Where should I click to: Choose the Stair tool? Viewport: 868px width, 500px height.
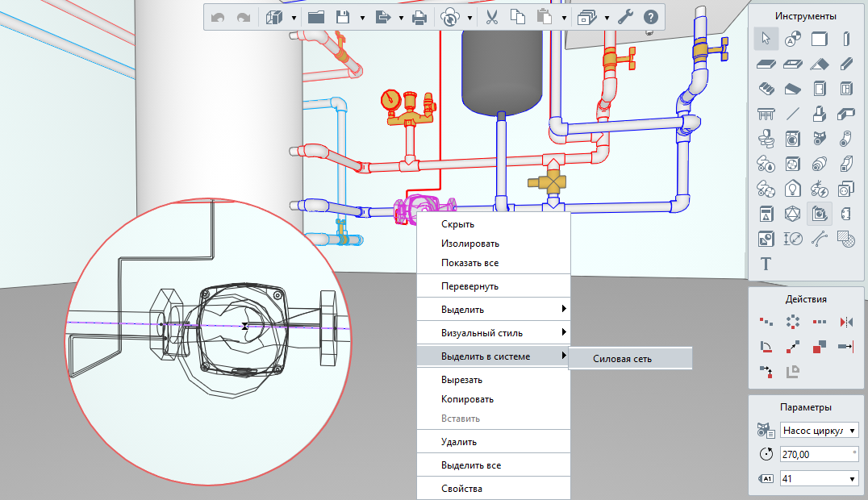(766, 89)
